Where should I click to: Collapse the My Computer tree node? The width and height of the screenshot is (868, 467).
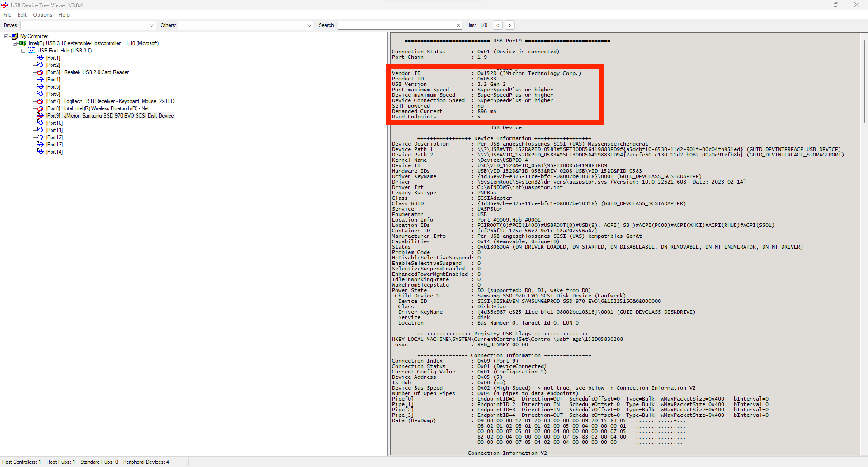point(6,36)
